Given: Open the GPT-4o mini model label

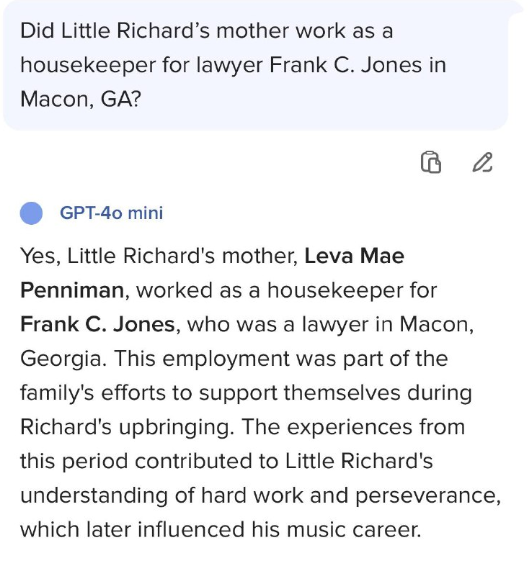Looking at the screenshot, I should tap(111, 213).
